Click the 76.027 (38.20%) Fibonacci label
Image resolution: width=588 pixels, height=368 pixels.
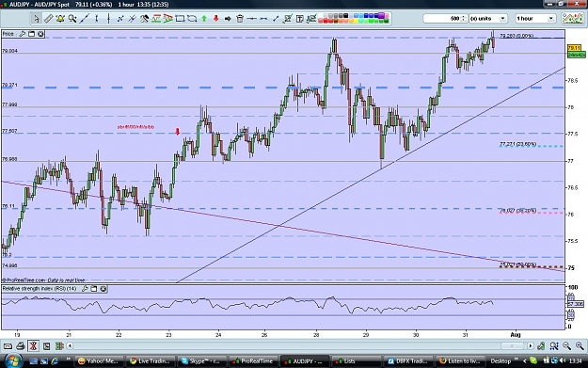click(x=517, y=211)
